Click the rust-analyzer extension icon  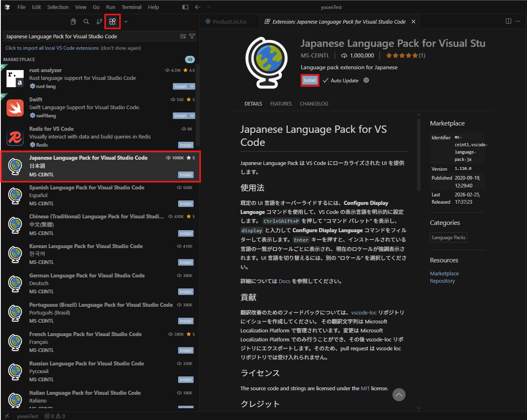click(x=15, y=78)
